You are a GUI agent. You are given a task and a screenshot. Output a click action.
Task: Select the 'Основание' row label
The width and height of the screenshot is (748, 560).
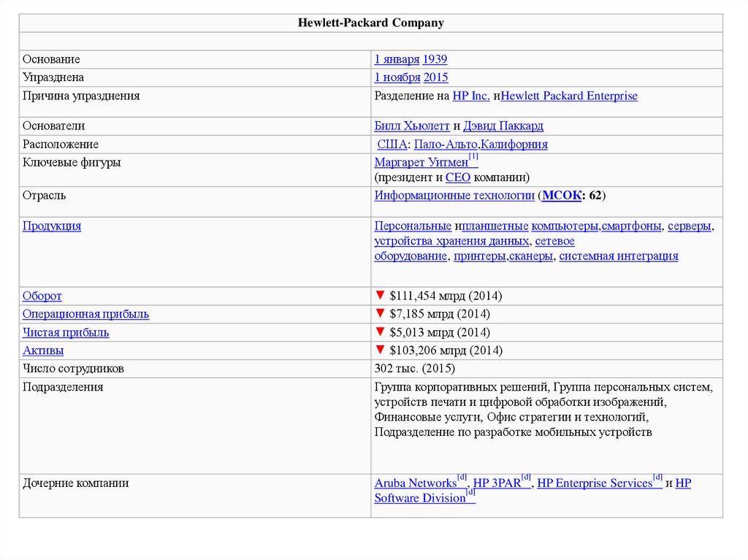(51, 59)
